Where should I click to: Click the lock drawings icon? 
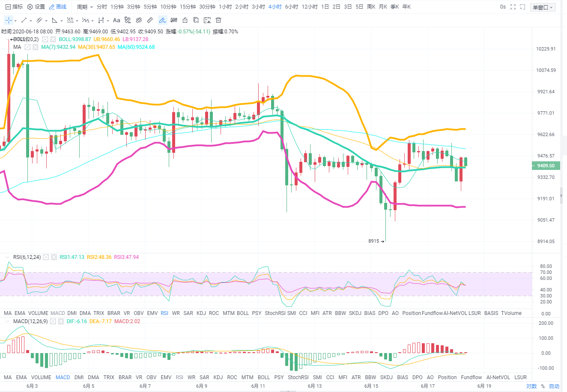(x=185, y=20)
